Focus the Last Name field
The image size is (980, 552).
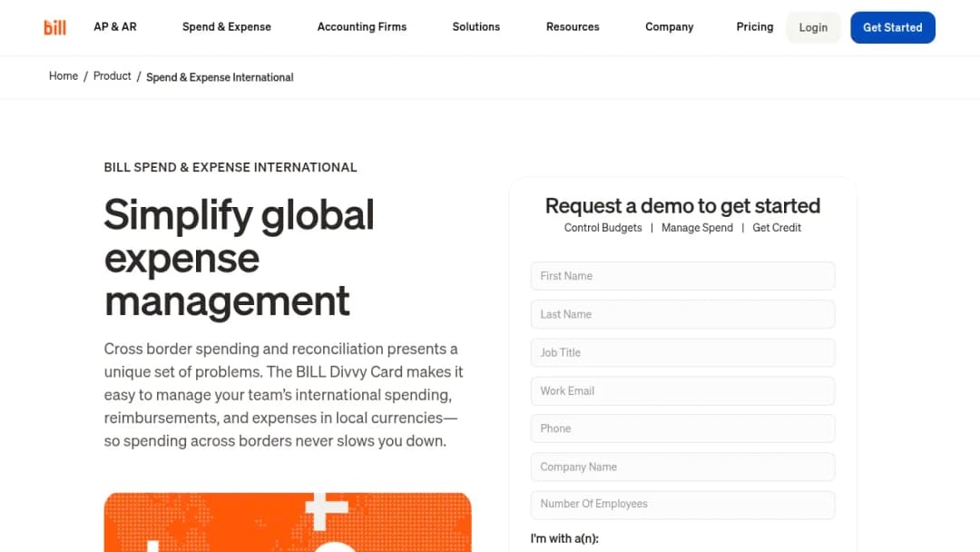click(x=682, y=314)
